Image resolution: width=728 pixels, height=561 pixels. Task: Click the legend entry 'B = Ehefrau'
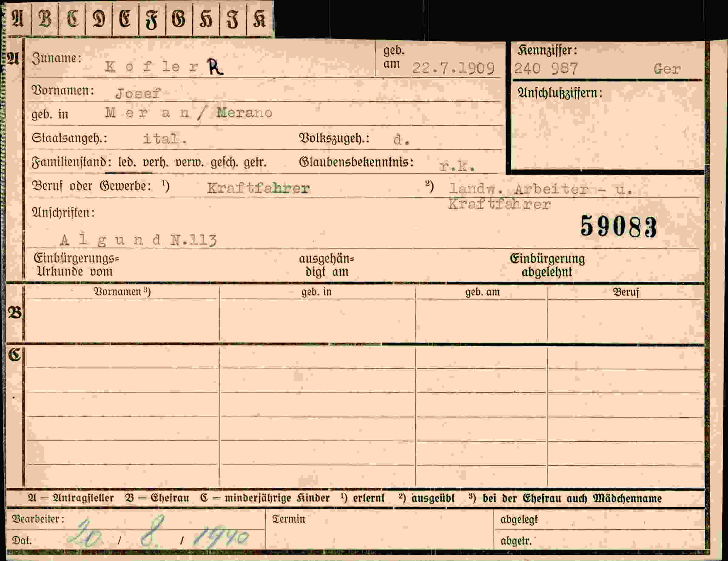coord(157,498)
